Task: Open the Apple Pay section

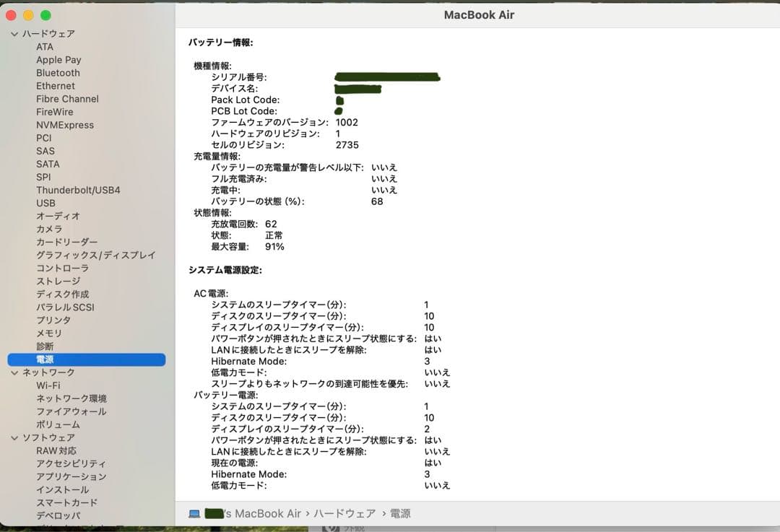Action: click(58, 59)
